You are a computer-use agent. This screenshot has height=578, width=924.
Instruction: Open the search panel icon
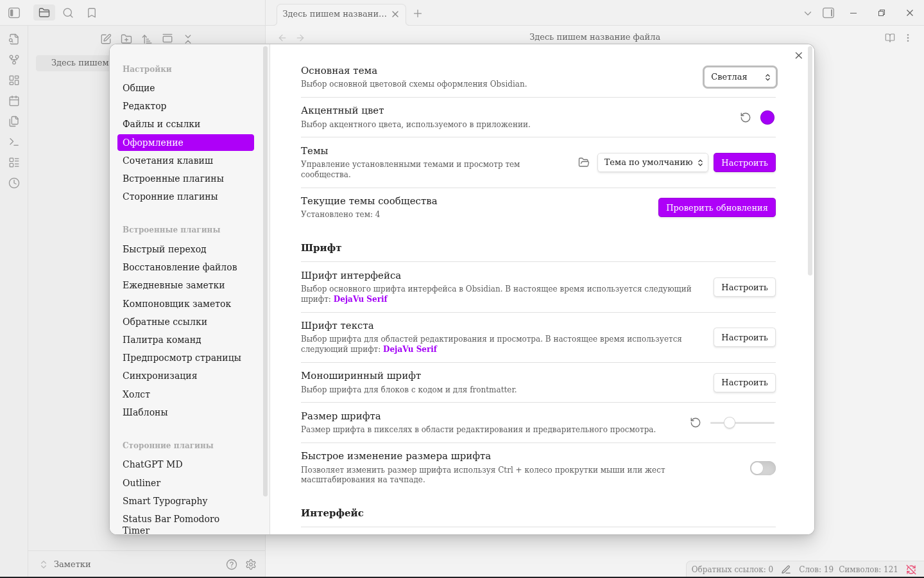pyautogui.click(x=68, y=13)
